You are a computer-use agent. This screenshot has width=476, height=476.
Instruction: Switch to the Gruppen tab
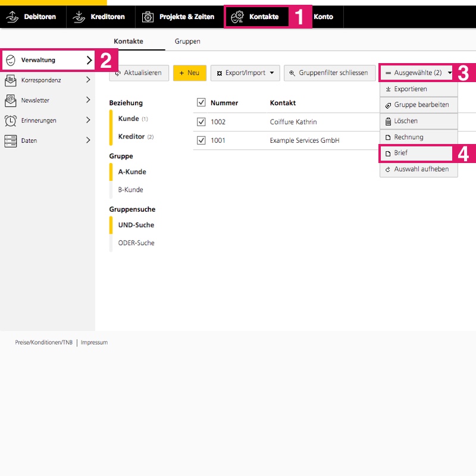(x=187, y=42)
